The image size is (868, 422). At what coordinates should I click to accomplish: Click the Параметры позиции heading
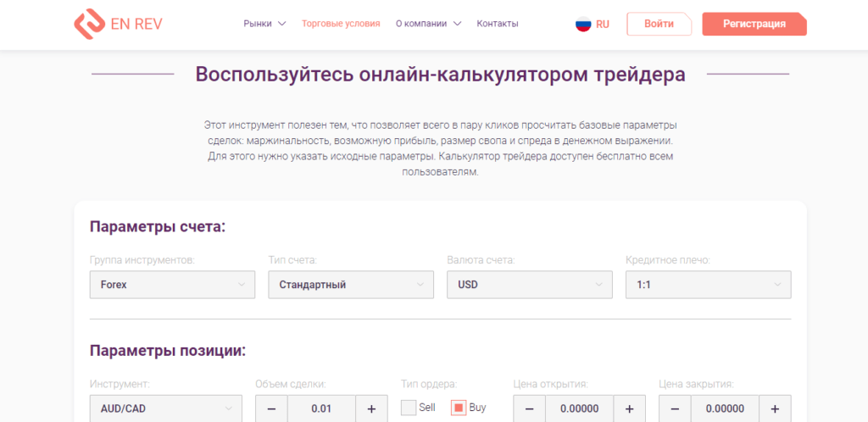[x=167, y=351]
